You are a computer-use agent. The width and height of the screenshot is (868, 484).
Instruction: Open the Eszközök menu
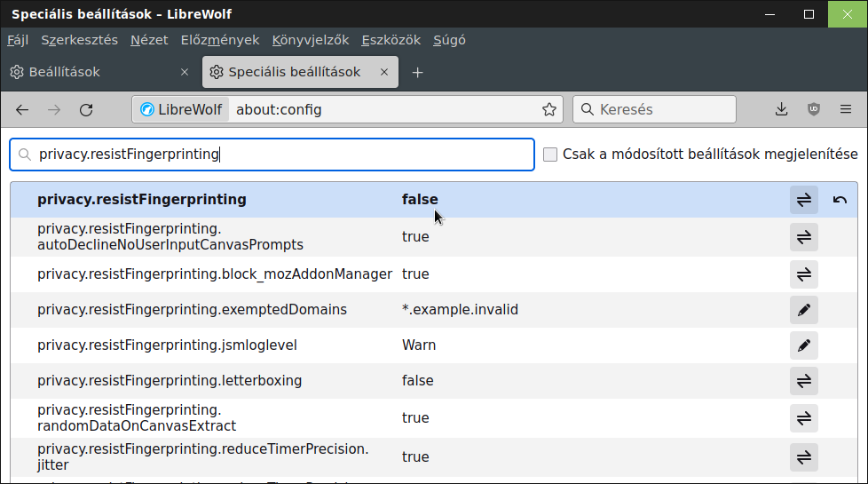(x=391, y=41)
